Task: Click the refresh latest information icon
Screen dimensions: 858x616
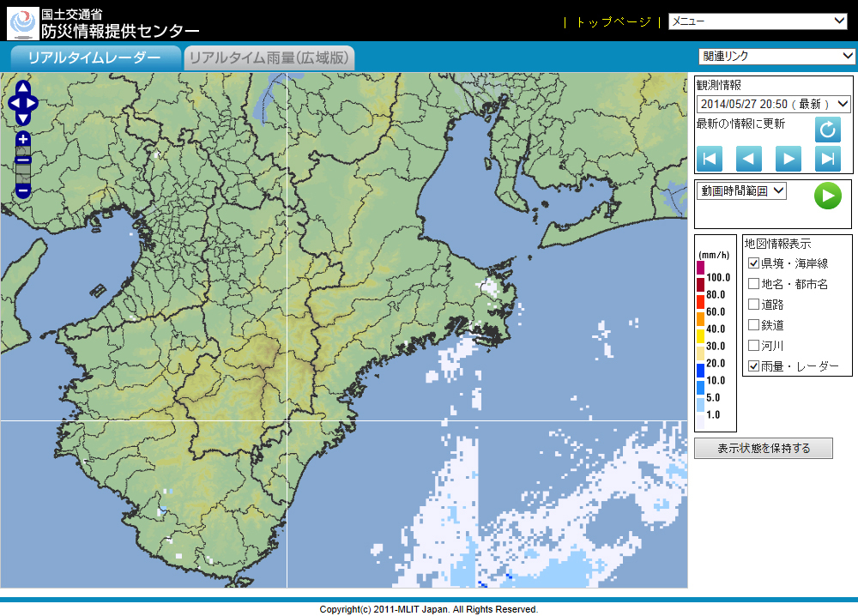Action: tap(827, 130)
